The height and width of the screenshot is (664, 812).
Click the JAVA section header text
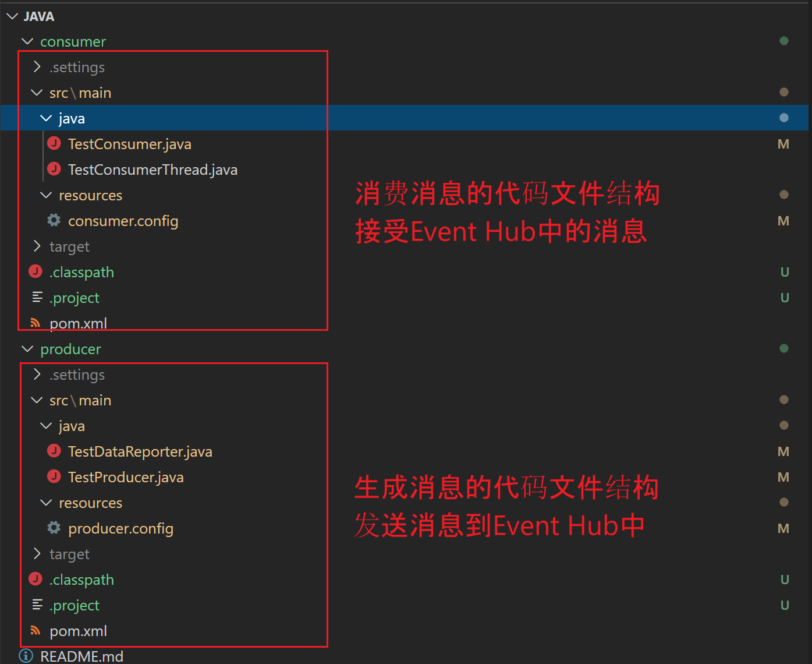click(39, 16)
